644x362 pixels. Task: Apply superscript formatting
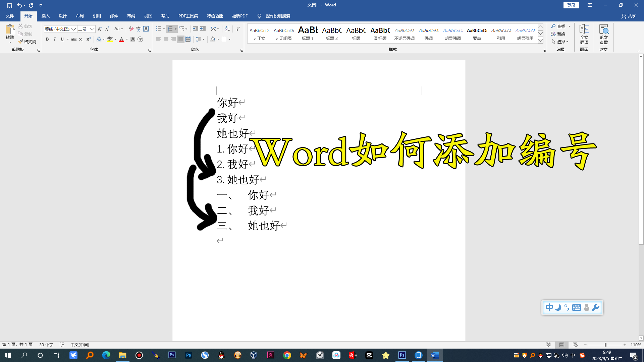pos(88,39)
